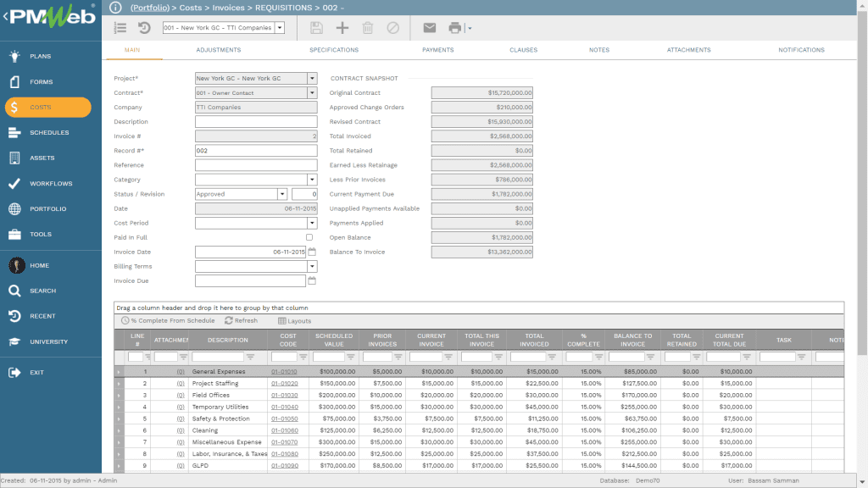Delete record using trash icon
This screenshot has height=488, width=868.
tap(368, 28)
